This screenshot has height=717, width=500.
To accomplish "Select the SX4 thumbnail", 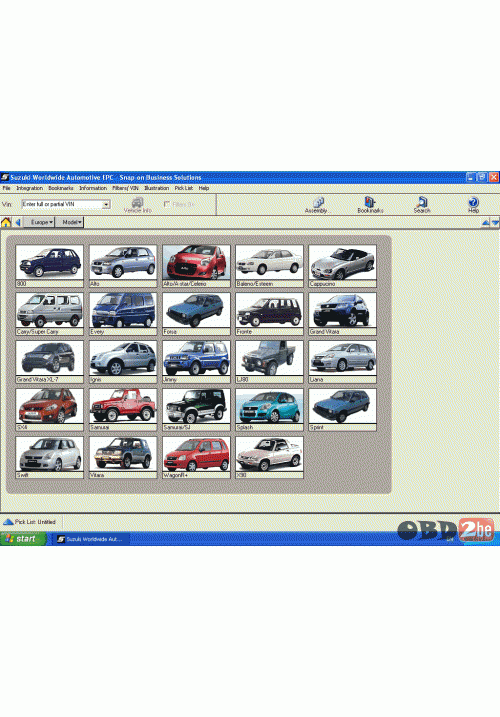I will click(x=49, y=410).
